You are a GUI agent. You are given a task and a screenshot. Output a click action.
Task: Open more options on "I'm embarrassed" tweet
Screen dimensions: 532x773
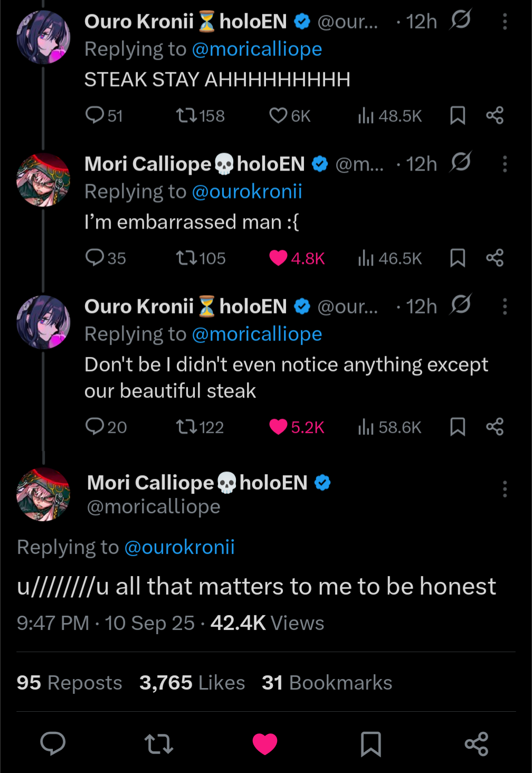[x=505, y=164]
